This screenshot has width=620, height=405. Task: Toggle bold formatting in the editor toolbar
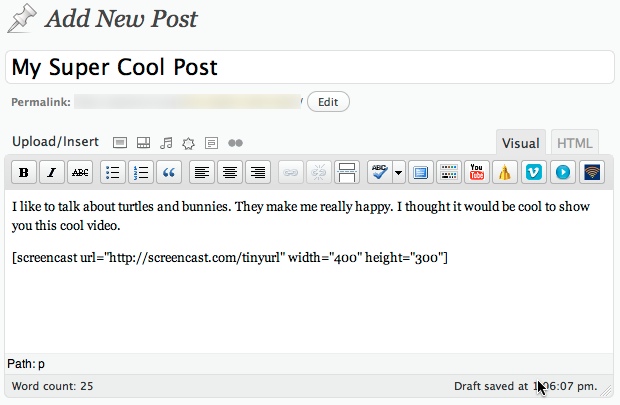click(24, 172)
